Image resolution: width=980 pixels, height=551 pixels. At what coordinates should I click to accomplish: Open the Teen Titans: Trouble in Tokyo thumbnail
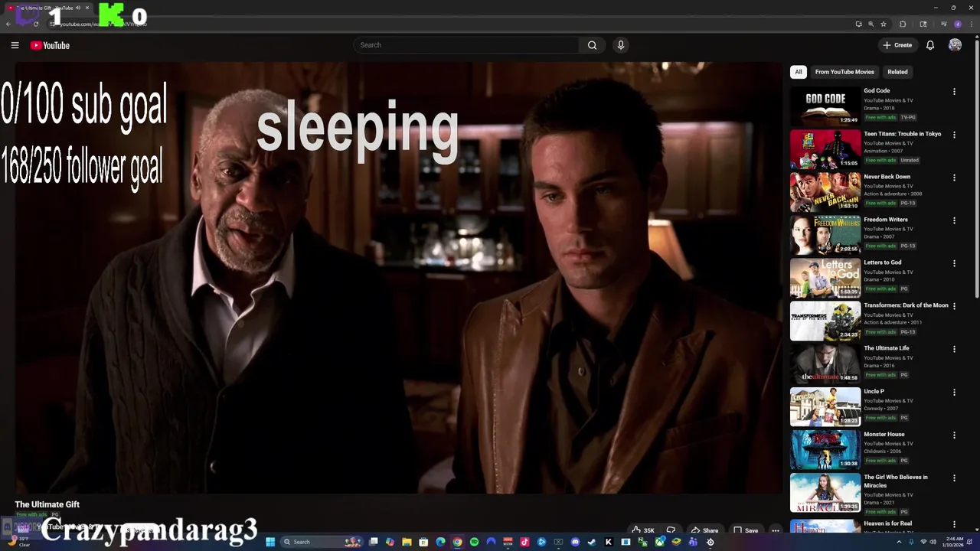825,148
